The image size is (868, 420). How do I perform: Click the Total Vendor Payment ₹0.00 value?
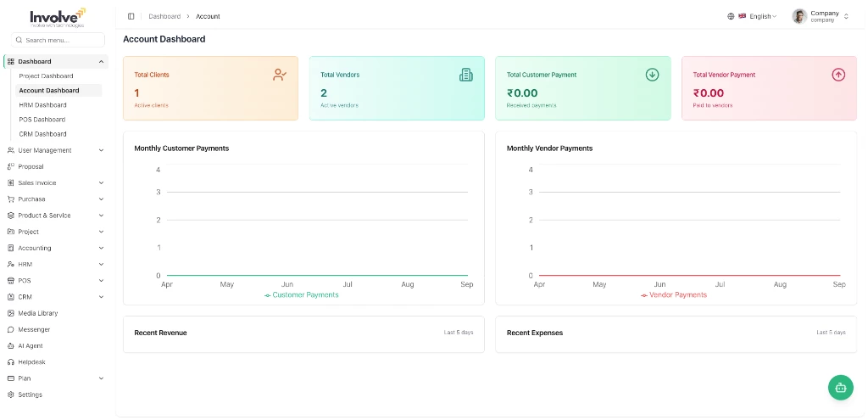(x=709, y=93)
